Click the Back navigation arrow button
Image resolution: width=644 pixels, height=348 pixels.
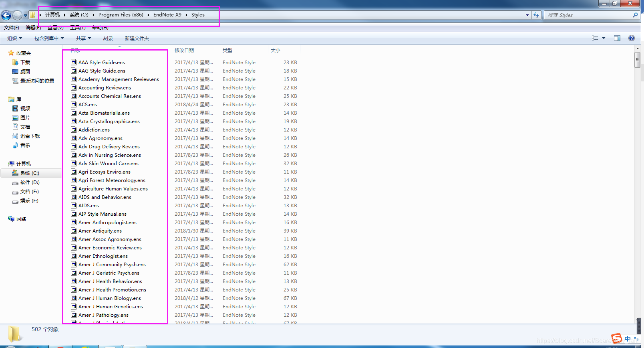(x=6, y=15)
